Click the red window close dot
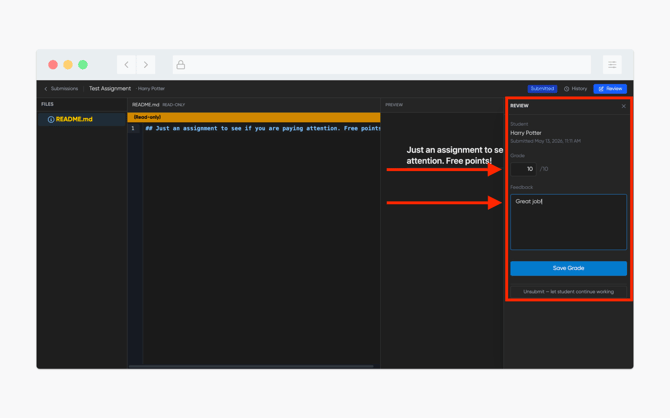The width and height of the screenshot is (670, 418). coord(53,65)
